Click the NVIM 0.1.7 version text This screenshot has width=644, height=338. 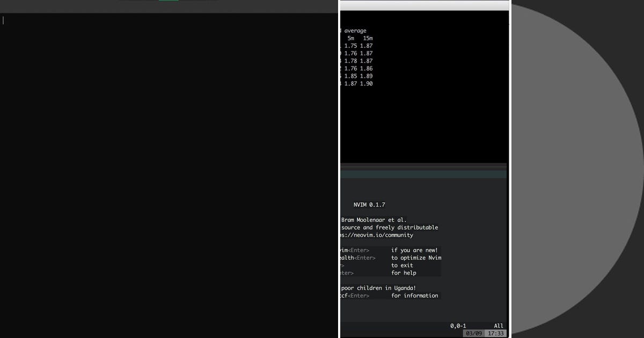(x=369, y=204)
